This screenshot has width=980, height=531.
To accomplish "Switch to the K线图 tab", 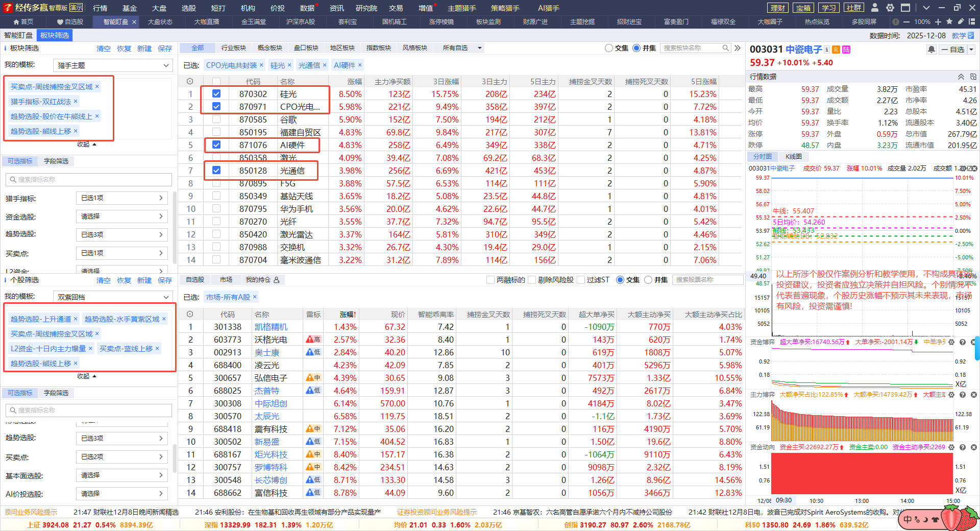I will [793, 157].
